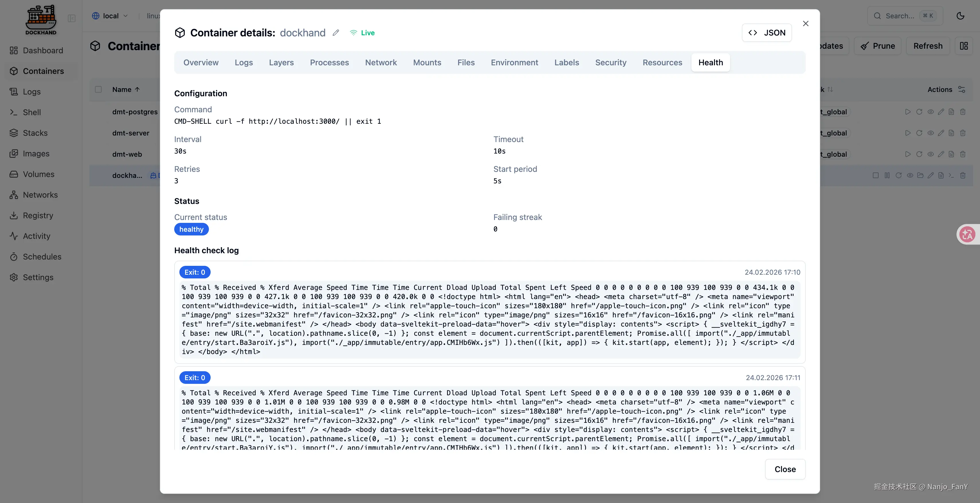Open the local environment dropdown

110,16
